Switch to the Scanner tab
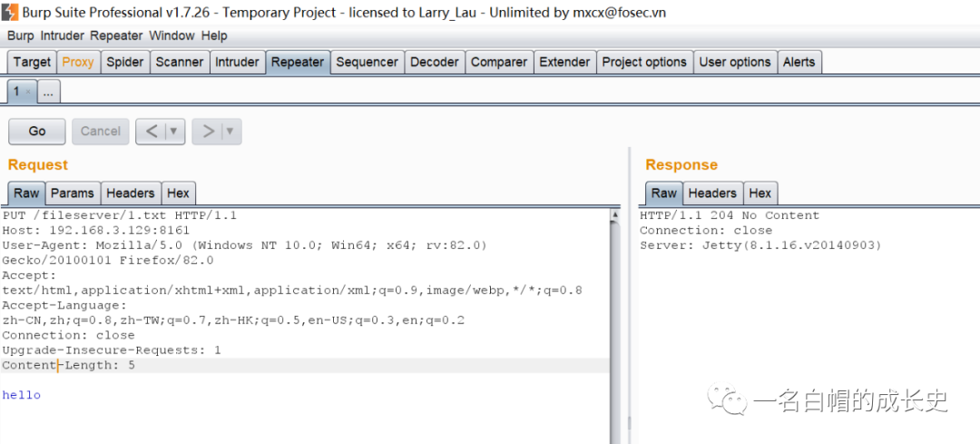The height and width of the screenshot is (444, 980). click(180, 63)
